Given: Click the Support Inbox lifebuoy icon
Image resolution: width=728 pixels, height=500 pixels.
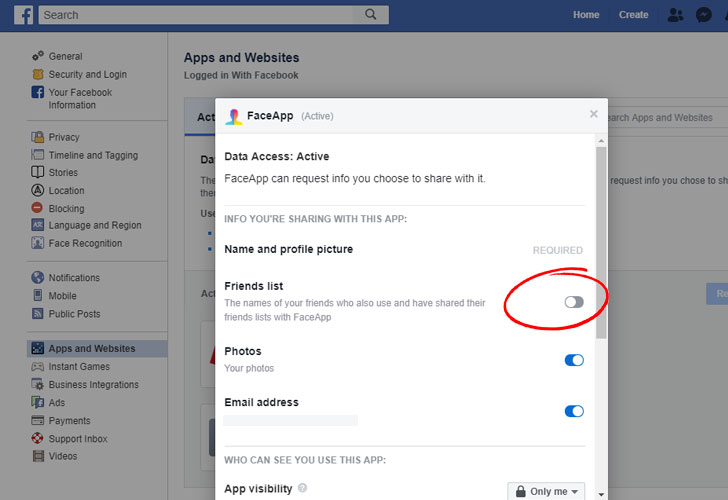Looking at the screenshot, I should click(38, 438).
